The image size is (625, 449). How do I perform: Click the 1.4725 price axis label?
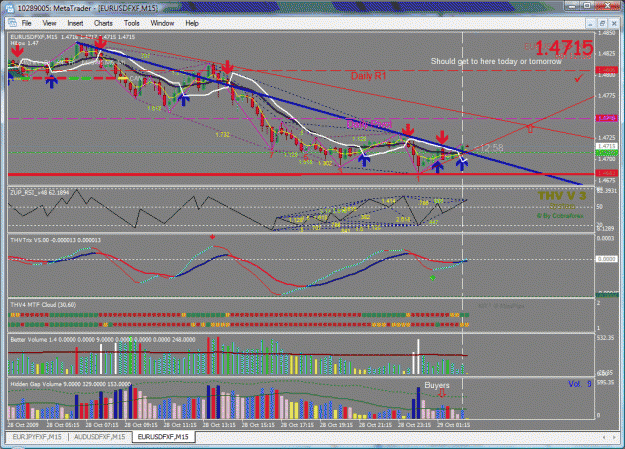click(606, 138)
